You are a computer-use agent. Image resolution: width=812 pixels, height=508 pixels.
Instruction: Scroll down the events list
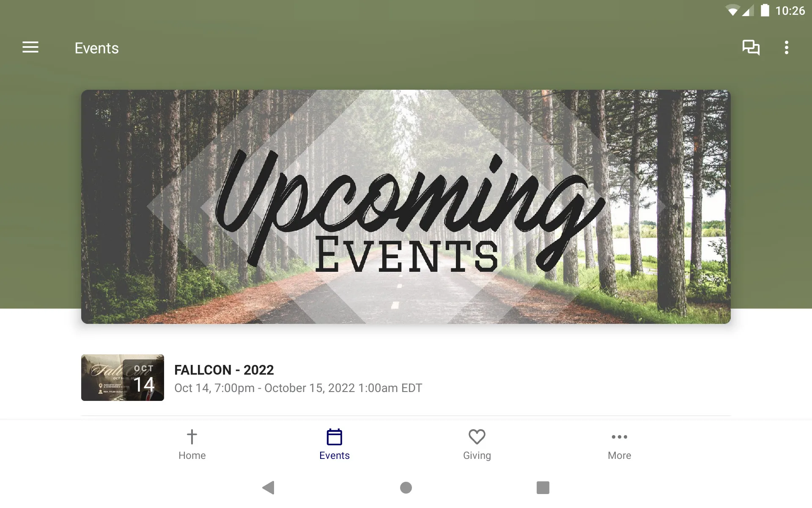point(406,377)
